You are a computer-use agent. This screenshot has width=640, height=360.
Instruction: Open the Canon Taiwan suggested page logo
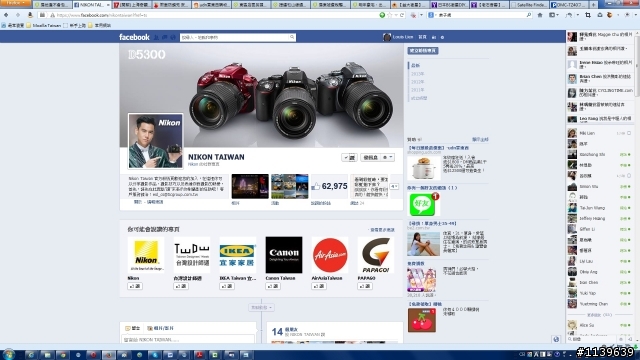click(x=284, y=255)
